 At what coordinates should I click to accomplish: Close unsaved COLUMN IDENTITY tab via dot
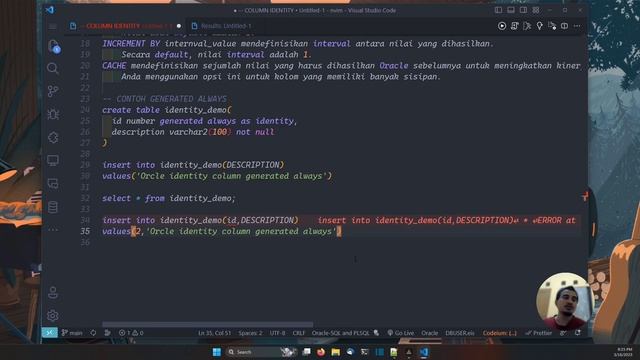coord(179,26)
